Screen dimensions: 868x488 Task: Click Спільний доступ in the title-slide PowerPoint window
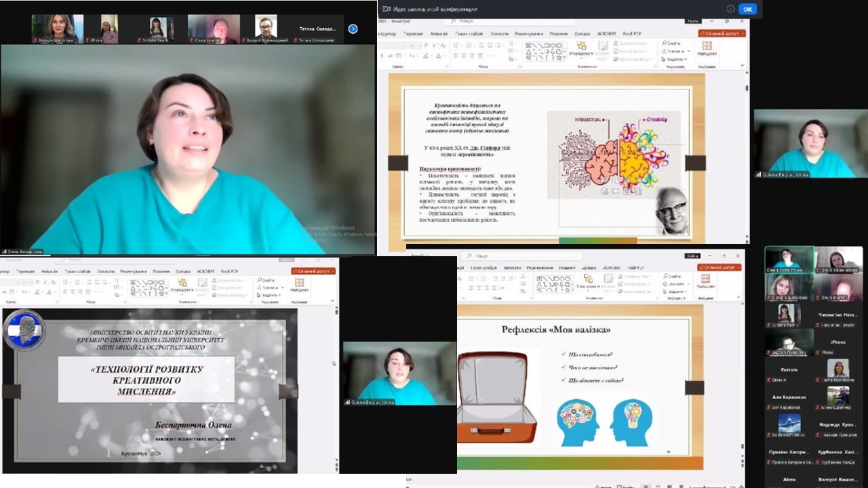[313, 271]
